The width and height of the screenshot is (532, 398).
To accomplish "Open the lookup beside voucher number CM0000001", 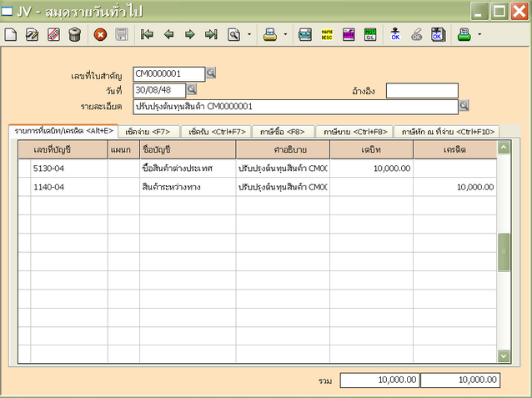I will (211, 73).
